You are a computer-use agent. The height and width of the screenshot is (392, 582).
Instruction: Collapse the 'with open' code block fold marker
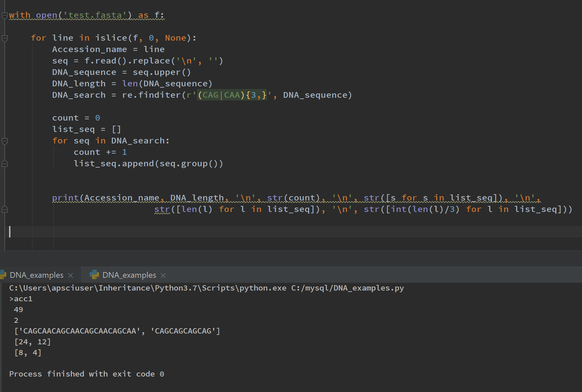click(x=5, y=15)
